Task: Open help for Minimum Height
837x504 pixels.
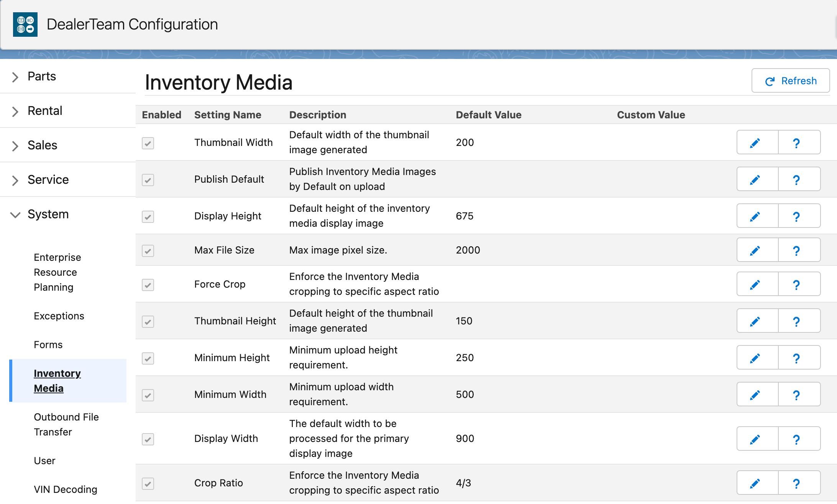Action: pos(799,358)
